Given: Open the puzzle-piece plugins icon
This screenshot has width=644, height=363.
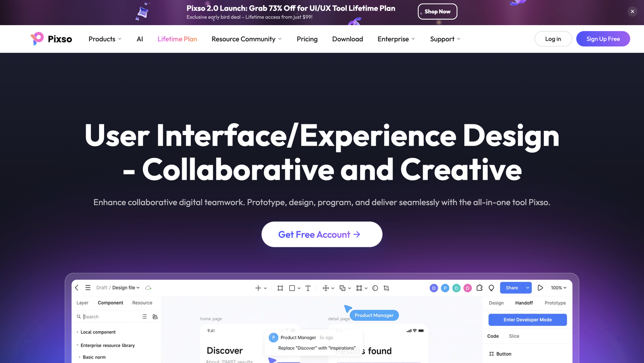Looking at the screenshot, I should pos(479,288).
